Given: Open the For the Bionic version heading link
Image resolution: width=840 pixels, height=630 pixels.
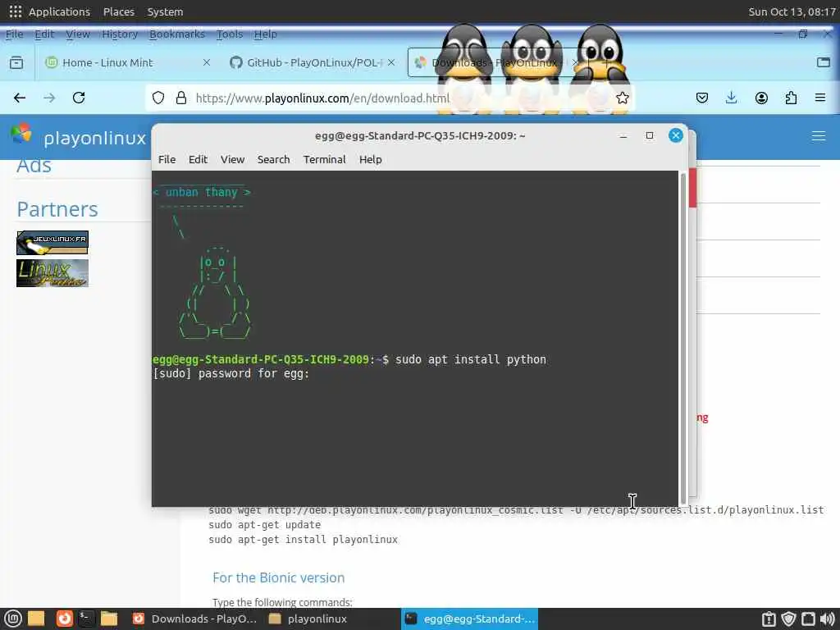Looking at the screenshot, I should [x=279, y=577].
